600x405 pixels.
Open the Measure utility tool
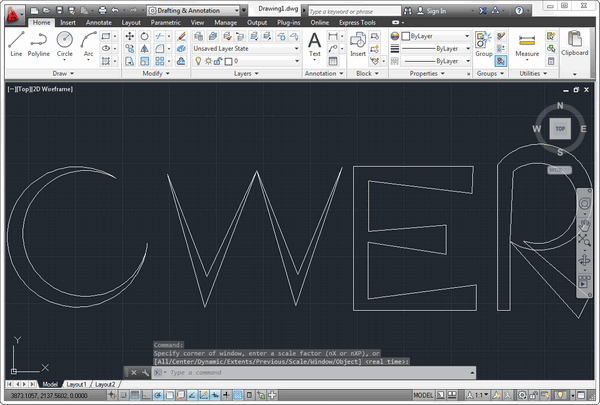[x=526, y=44]
